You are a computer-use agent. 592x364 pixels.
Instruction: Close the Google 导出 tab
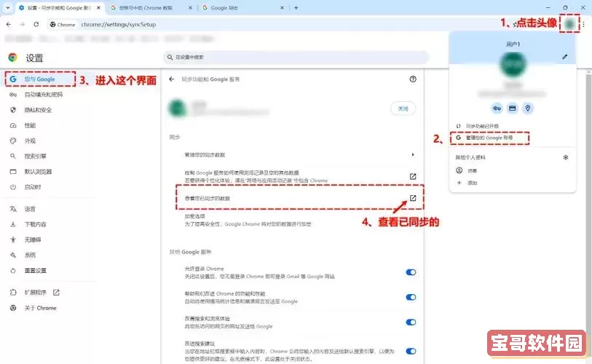pyautogui.click(x=282, y=7)
